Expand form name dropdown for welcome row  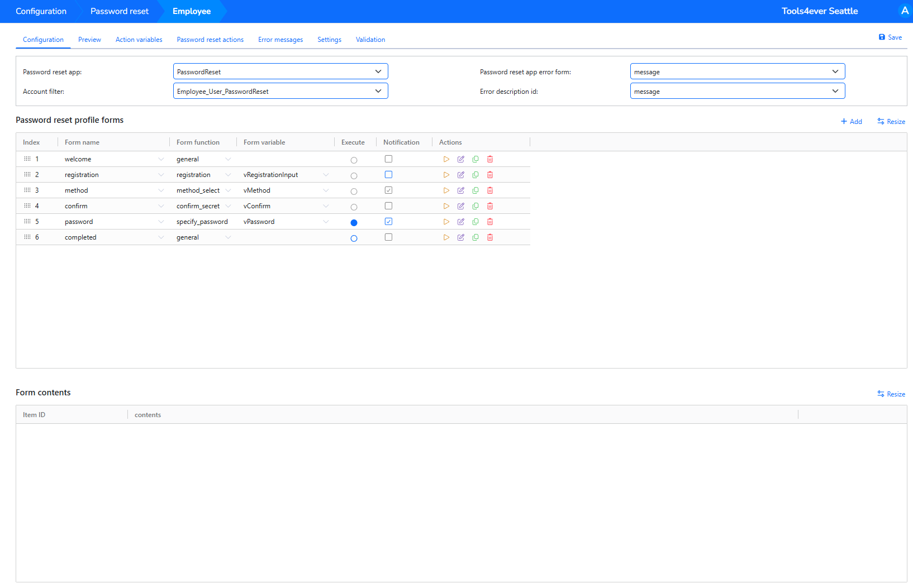pos(161,159)
